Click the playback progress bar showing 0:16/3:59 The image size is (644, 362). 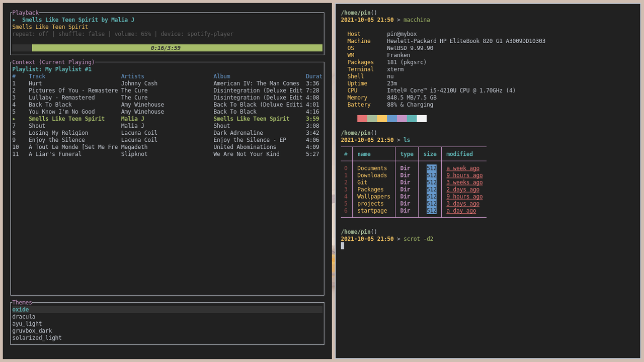(167, 48)
